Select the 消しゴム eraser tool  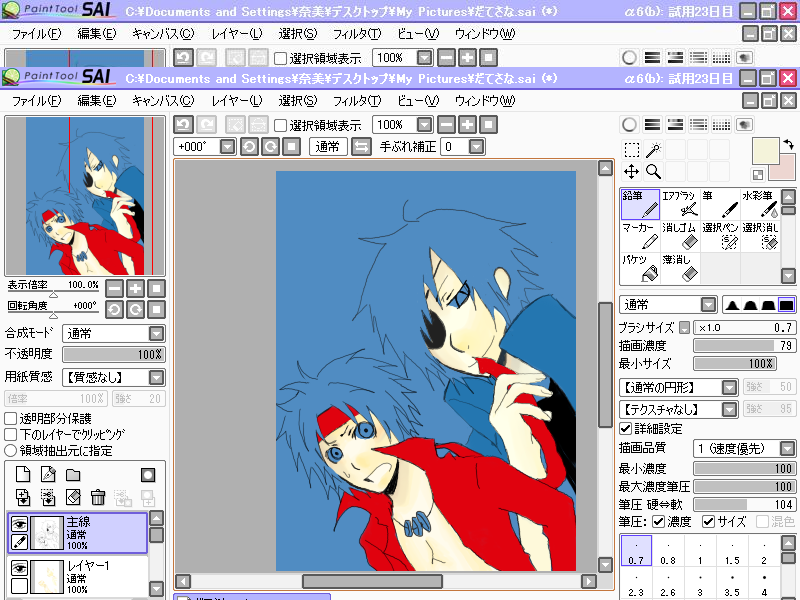(680, 236)
